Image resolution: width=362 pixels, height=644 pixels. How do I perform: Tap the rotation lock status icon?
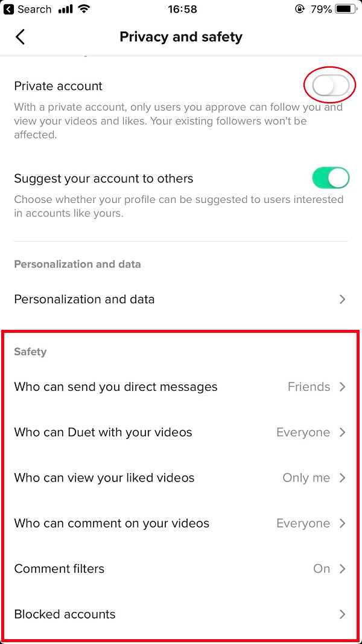tap(300, 9)
